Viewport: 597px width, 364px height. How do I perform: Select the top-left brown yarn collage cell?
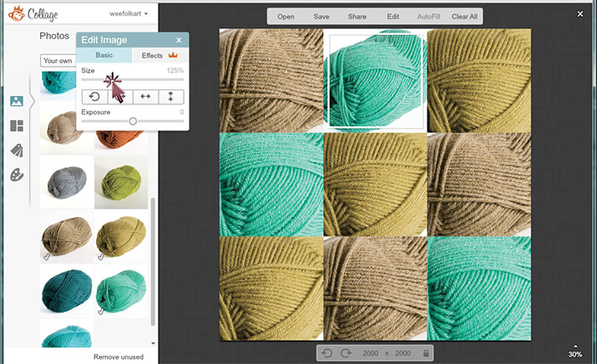(271, 80)
